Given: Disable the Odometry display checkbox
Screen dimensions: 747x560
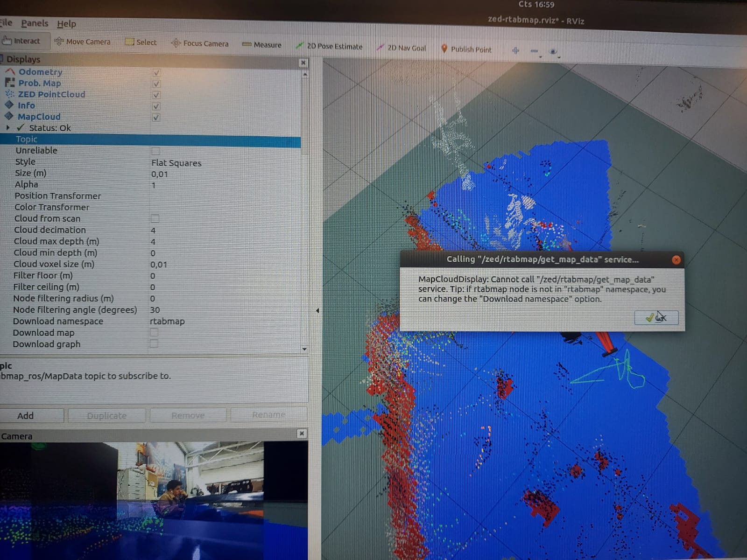Looking at the screenshot, I should tap(156, 73).
